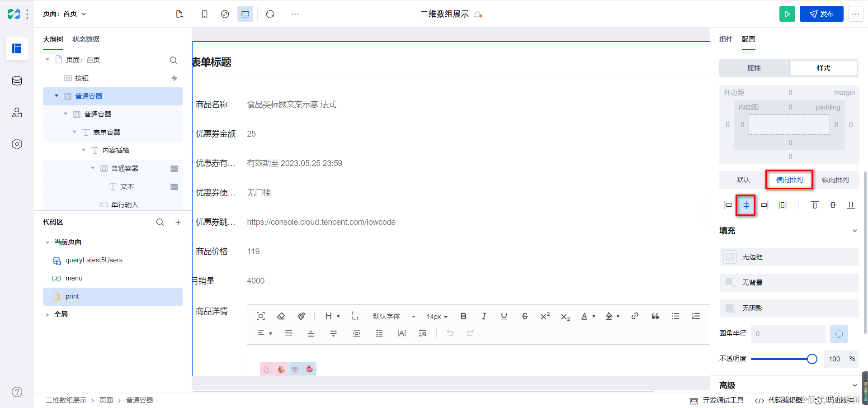Open the 页面: 首页 page dropdown
The height and width of the screenshot is (408, 868).
click(x=65, y=14)
